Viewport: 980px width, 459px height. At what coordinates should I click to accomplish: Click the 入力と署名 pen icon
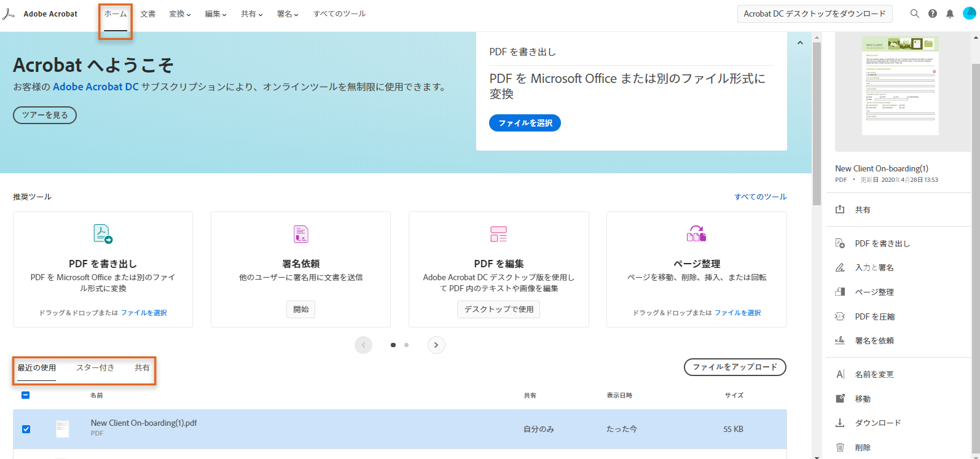(840, 267)
